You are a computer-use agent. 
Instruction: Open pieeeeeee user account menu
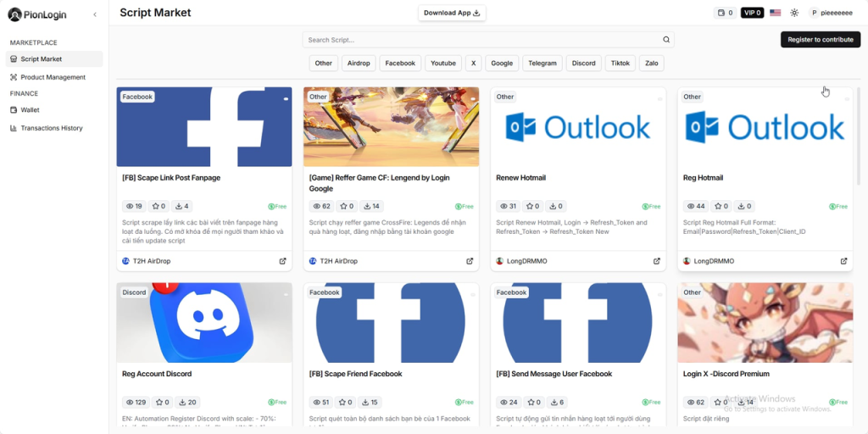(832, 13)
